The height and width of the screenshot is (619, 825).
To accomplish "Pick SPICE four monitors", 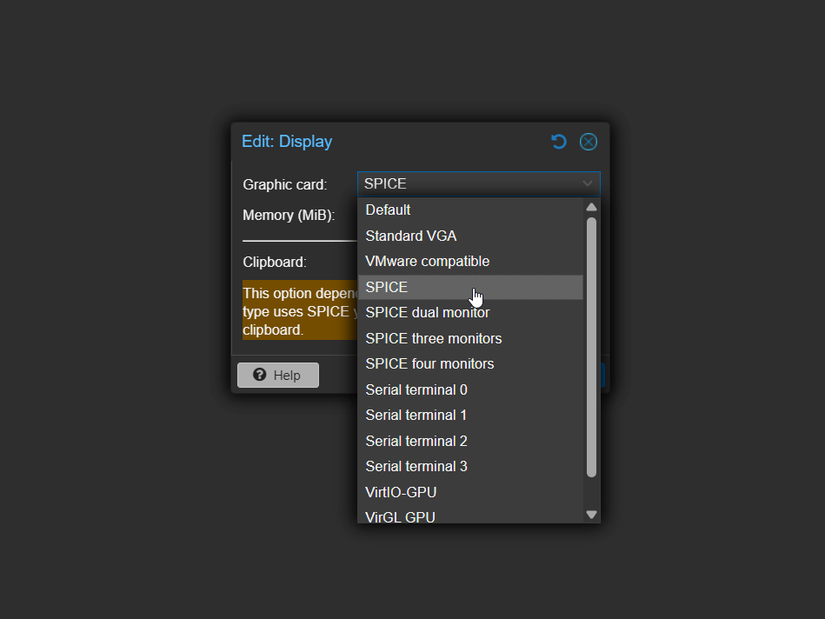I will [470, 364].
